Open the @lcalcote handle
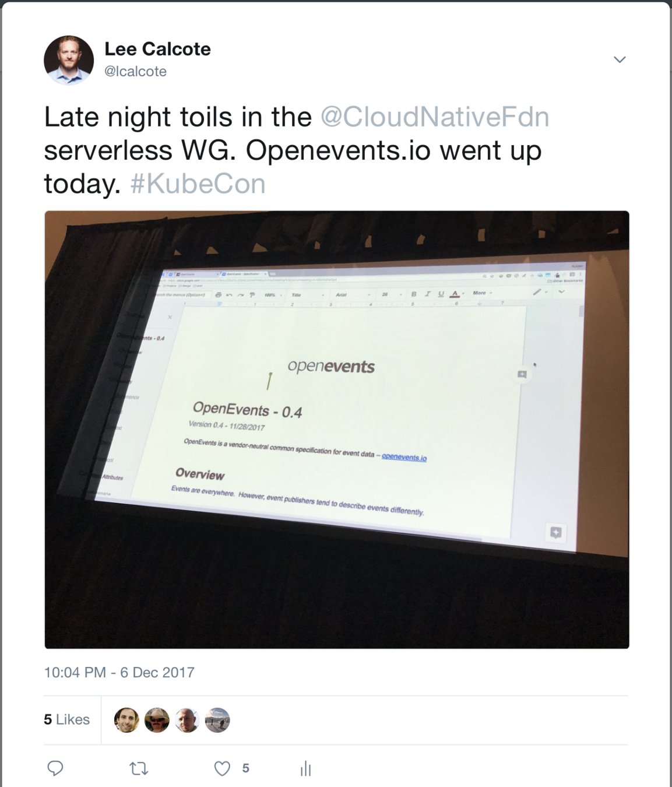Image resolution: width=672 pixels, height=787 pixels. tap(135, 71)
